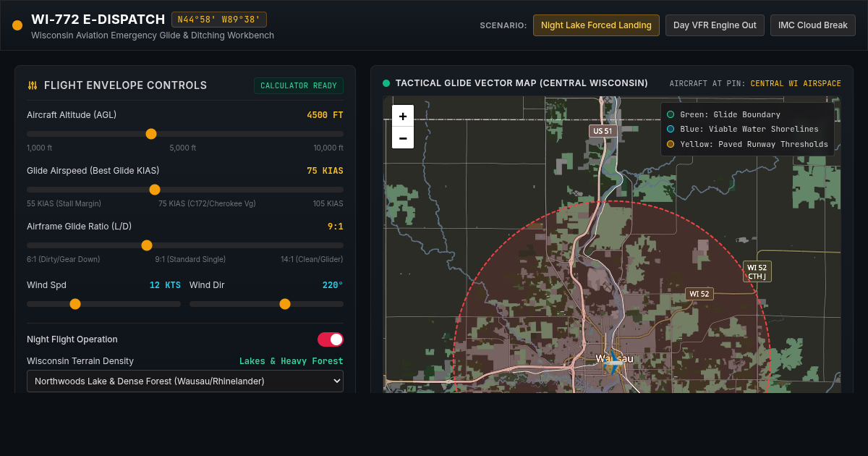The height and width of the screenshot is (456, 868).
Task: Click the 12 KTS wind speed value
Action: pos(165,285)
